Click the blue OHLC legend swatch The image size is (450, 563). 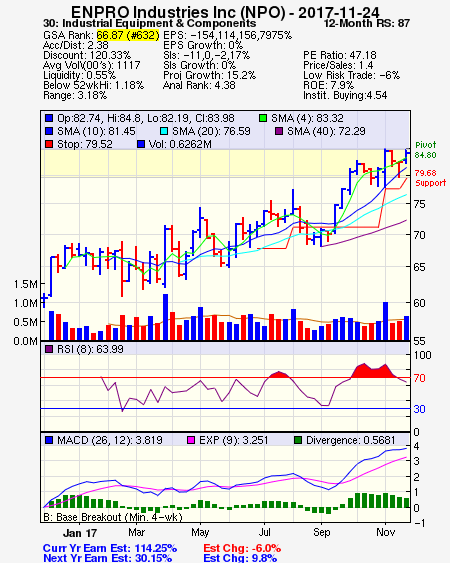pos(49,118)
